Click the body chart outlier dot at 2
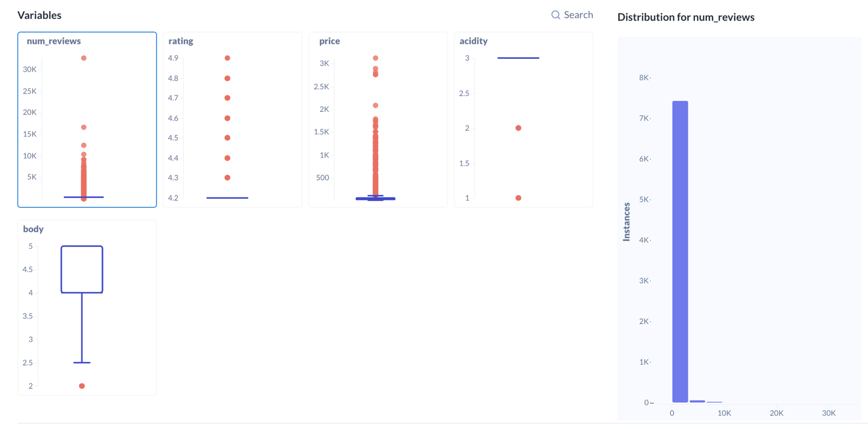The width and height of the screenshot is (868, 429). (x=81, y=385)
